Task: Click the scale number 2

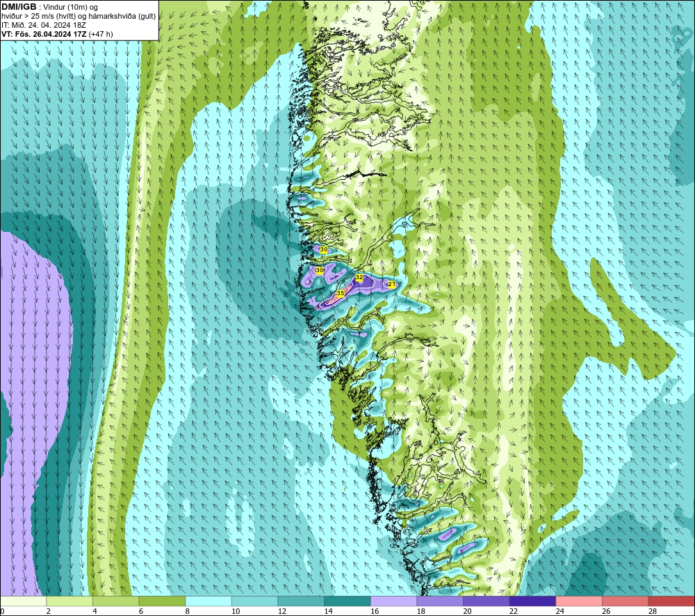Action: click(49, 611)
